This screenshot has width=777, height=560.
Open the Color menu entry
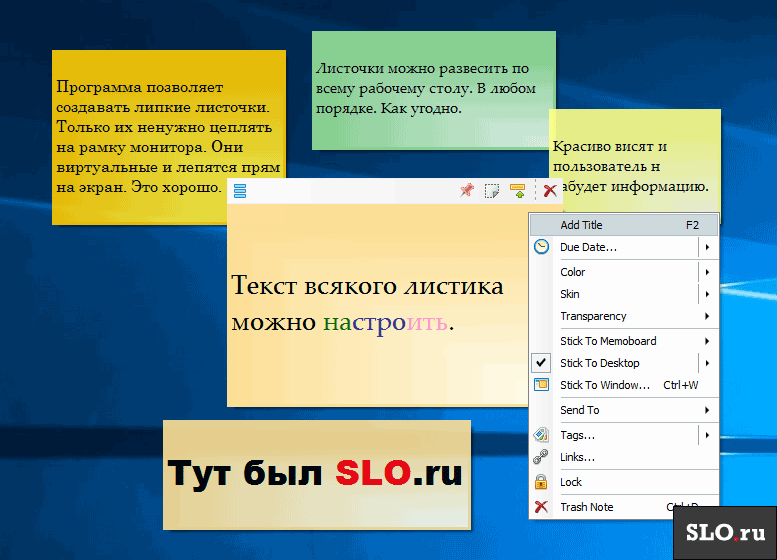[x=624, y=272]
